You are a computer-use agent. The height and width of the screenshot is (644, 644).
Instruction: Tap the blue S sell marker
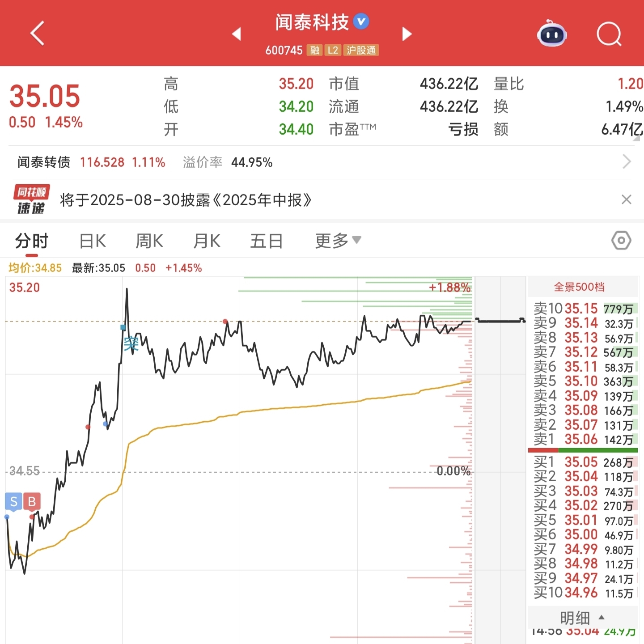pos(14,502)
